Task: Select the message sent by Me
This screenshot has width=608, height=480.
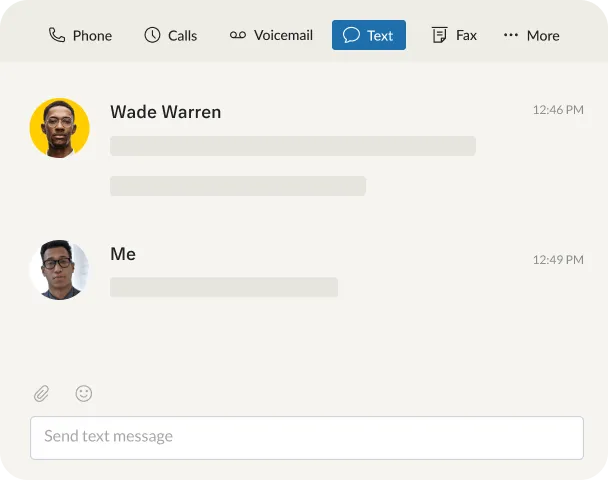Action: pos(224,287)
